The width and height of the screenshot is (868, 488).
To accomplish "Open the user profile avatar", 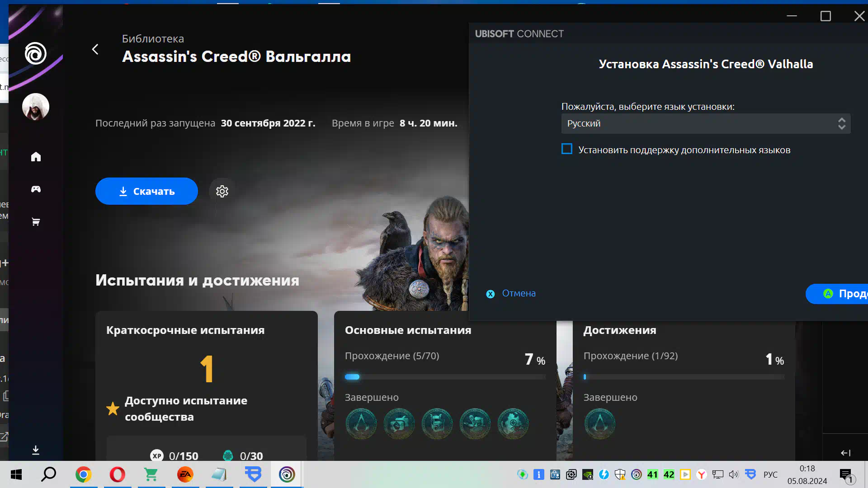I will (36, 107).
